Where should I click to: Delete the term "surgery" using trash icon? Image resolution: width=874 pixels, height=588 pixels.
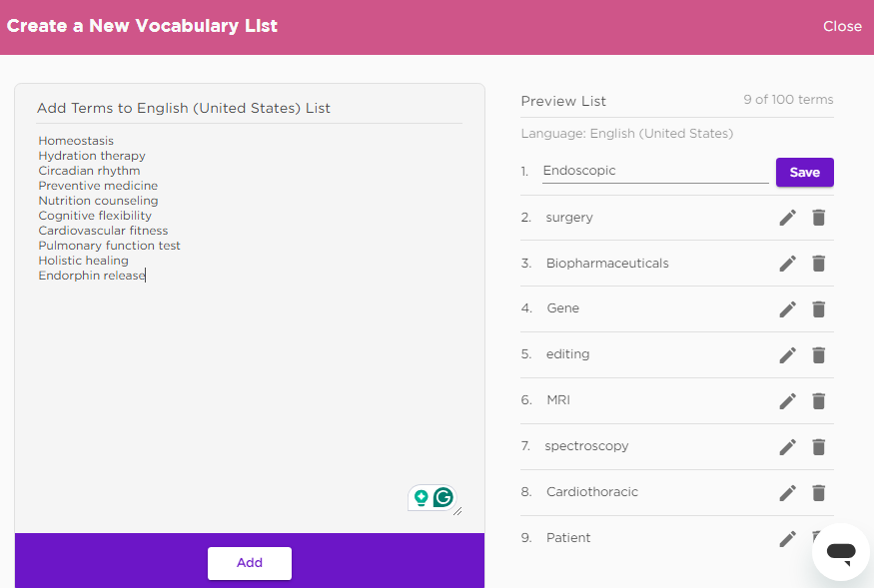818,218
